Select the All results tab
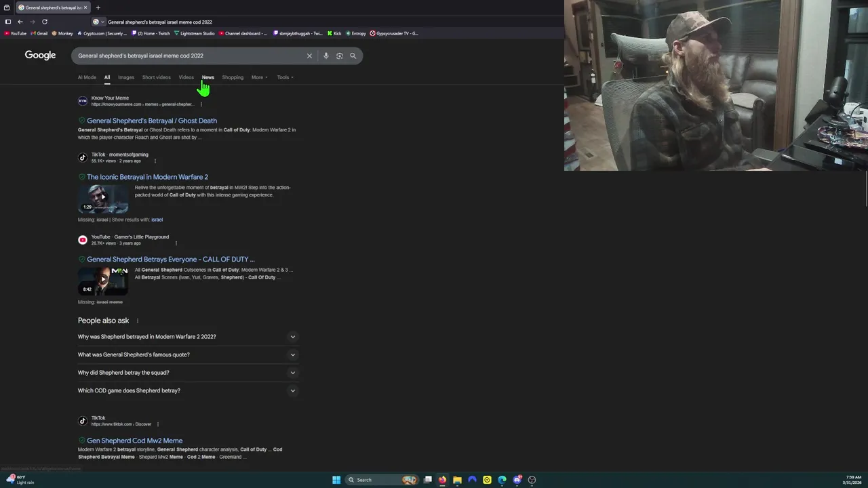 pyautogui.click(x=107, y=77)
